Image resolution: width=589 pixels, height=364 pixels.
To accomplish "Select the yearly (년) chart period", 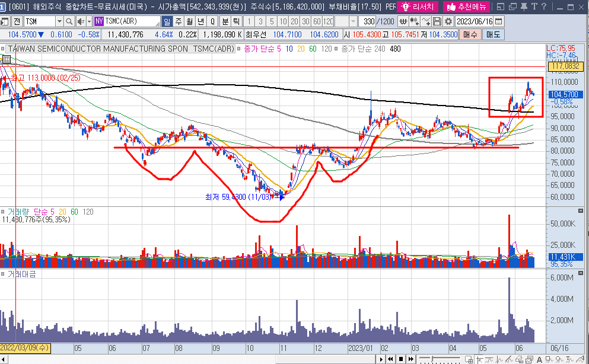I will [x=200, y=21].
